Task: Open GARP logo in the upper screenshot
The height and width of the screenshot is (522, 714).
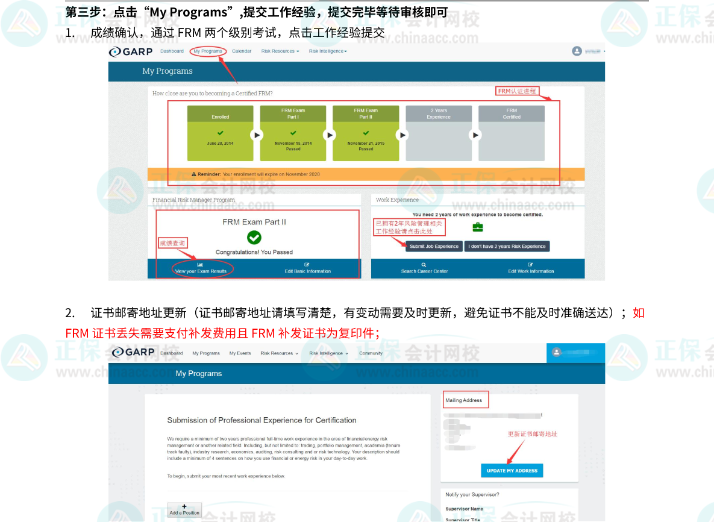Action: 131,51
